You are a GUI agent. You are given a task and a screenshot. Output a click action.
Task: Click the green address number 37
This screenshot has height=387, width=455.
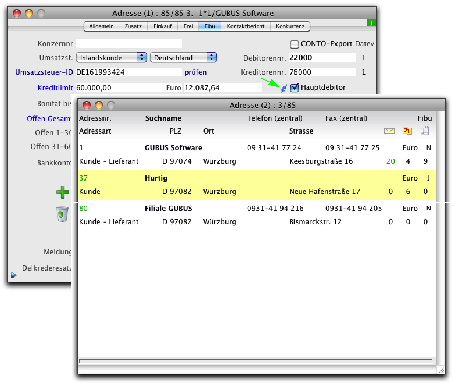point(83,178)
